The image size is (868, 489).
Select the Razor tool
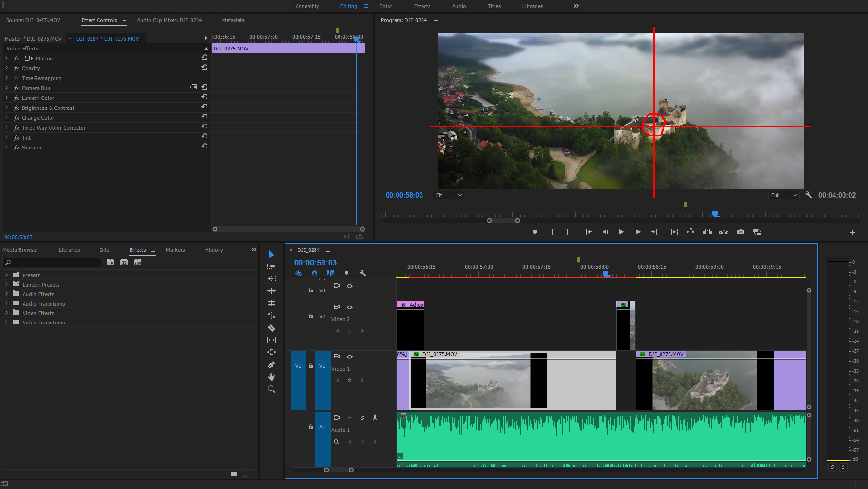[272, 328]
